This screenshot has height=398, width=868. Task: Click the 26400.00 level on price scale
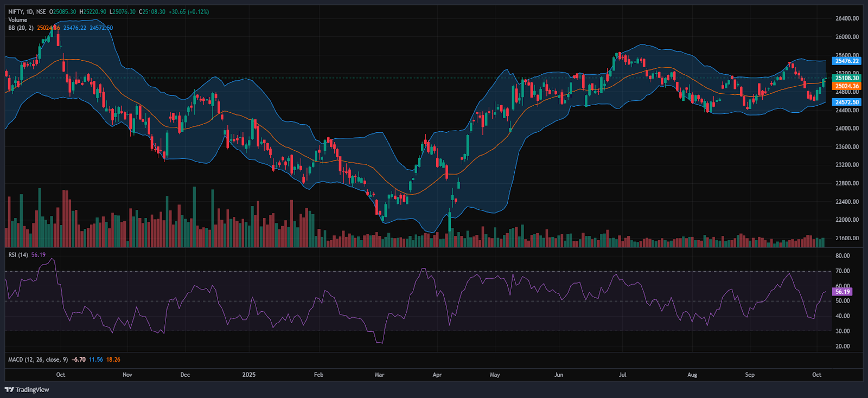(847, 18)
